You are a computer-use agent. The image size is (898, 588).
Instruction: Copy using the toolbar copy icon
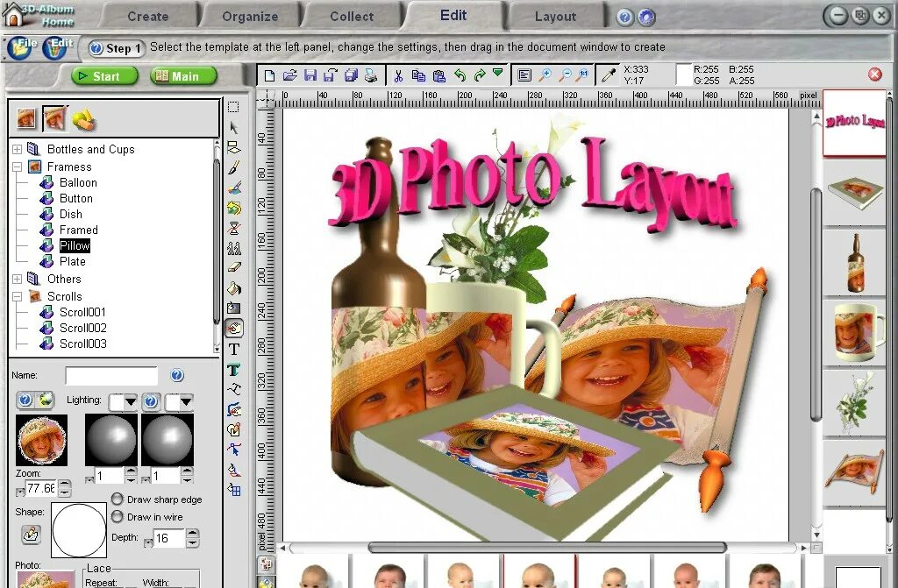(418, 75)
